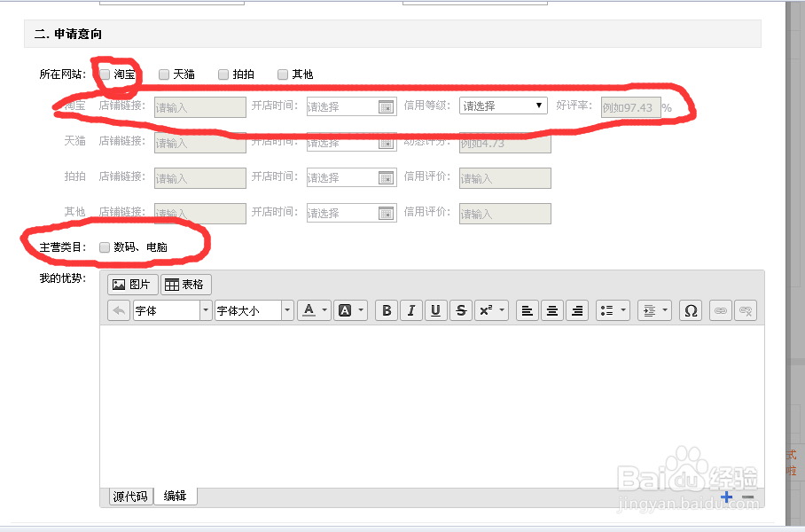This screenshot has width=805, height=532.
Task: Click the 天猫 row 开店时间 calendar icon
Action: 386,144
